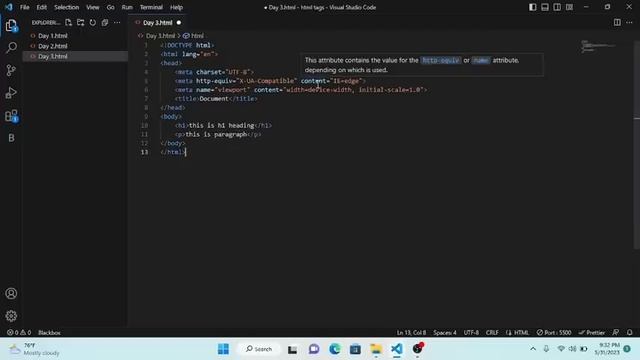
Task: Click the editor vertical scrollbar
Action: [x=637, y=145]
